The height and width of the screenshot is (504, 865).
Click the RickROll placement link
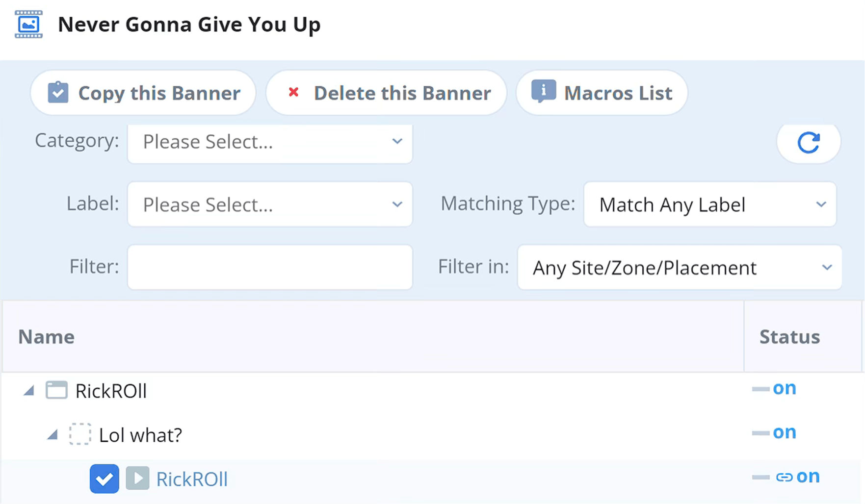pyautogui.click(x=192, y=479)
